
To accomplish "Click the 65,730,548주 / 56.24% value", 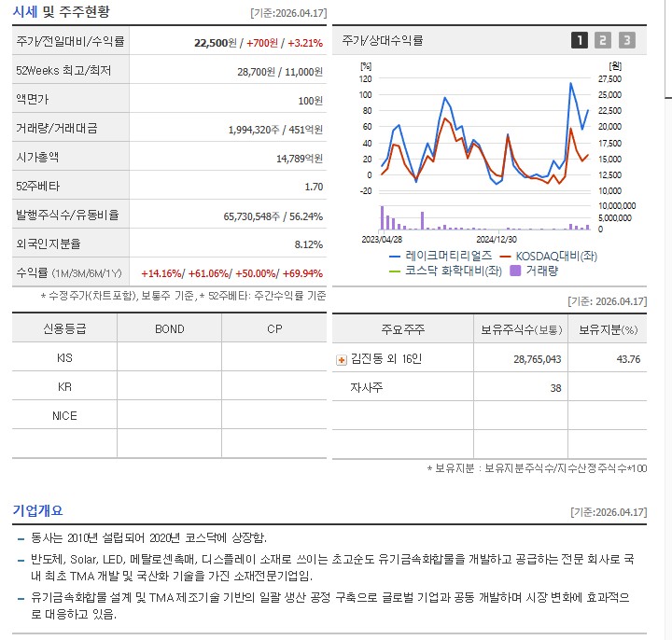I will click(x=273, y=216).
